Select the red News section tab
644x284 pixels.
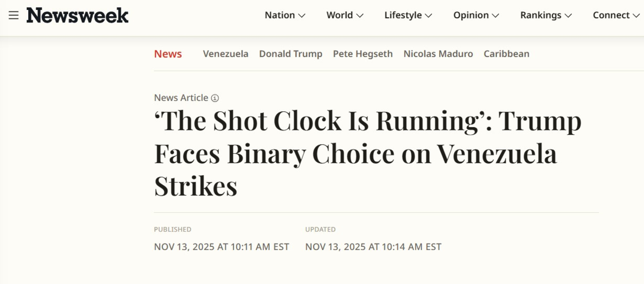click(168, 54)
